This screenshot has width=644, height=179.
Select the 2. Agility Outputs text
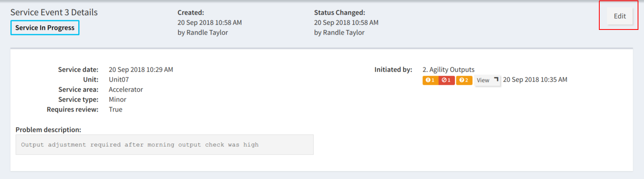448,69
